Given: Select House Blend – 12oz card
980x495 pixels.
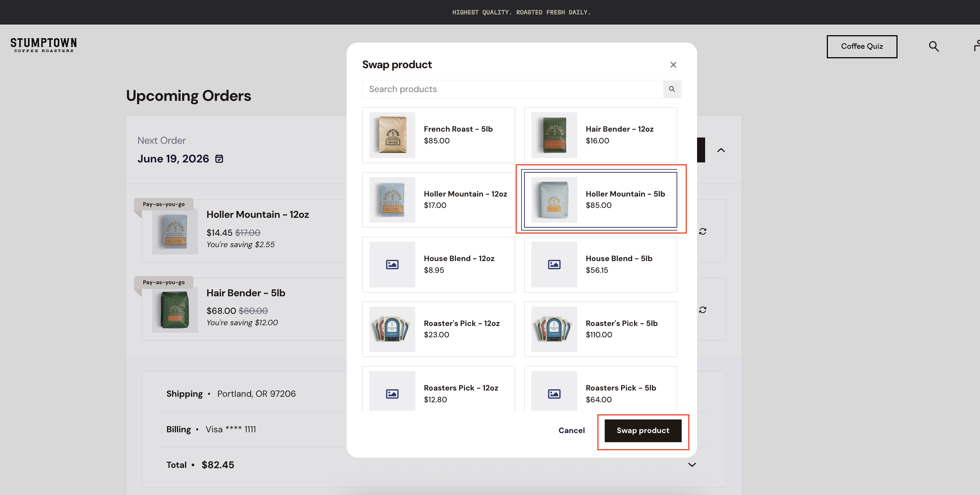Looking at the screenshot, I should (x=439, y=264).
